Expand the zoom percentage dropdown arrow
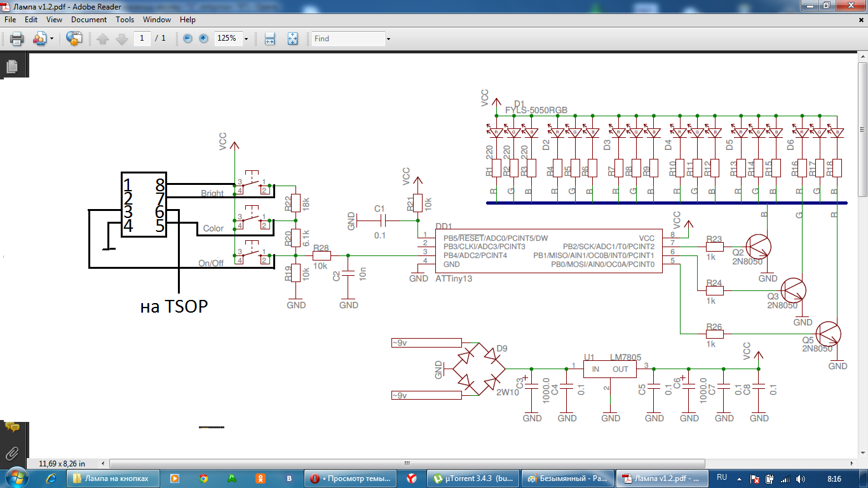 (246, 39)
